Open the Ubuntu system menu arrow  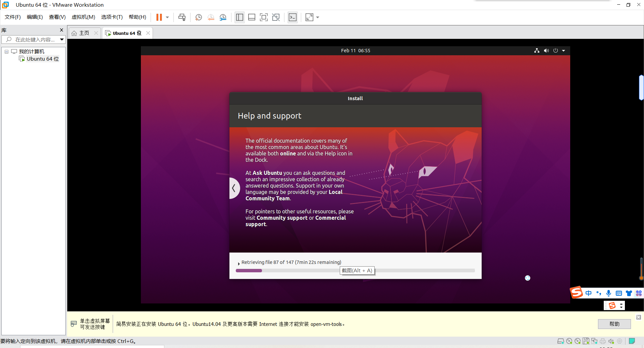click(563, 51)
